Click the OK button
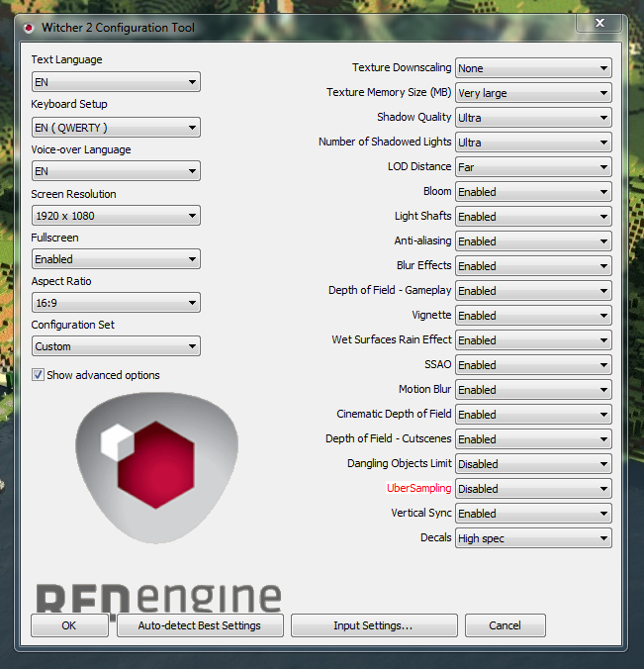The width and height of the screenshot is (644, 669). point(69,625)
